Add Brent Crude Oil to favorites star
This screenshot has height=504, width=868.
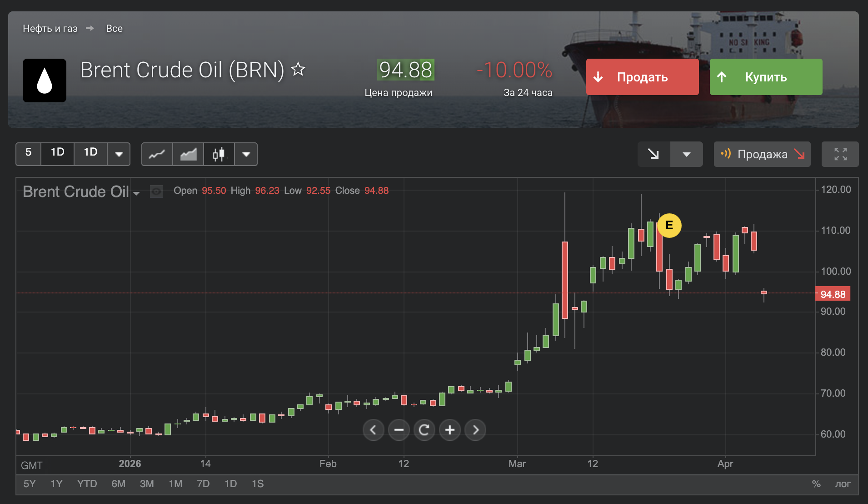click(298, 70)
